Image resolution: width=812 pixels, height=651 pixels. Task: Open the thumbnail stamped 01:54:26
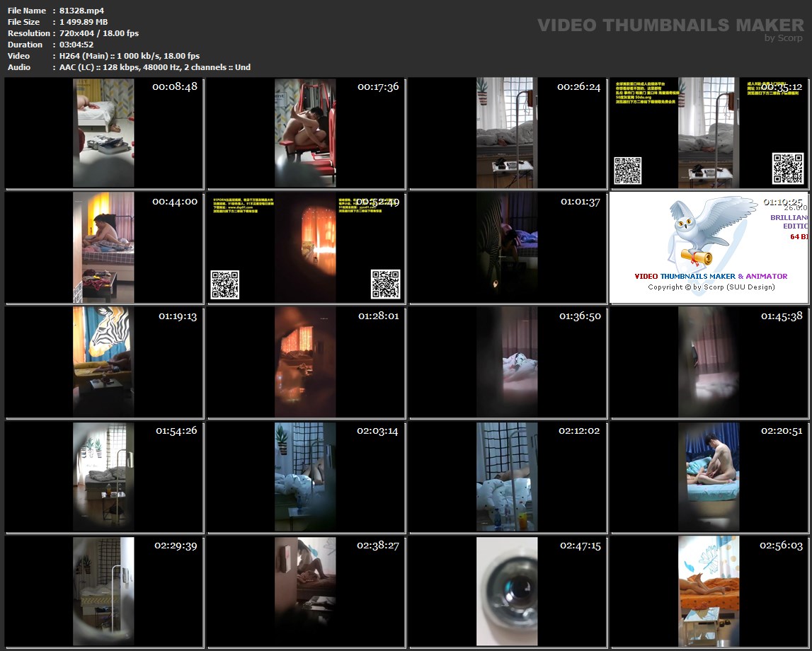[x=103, y=476]
